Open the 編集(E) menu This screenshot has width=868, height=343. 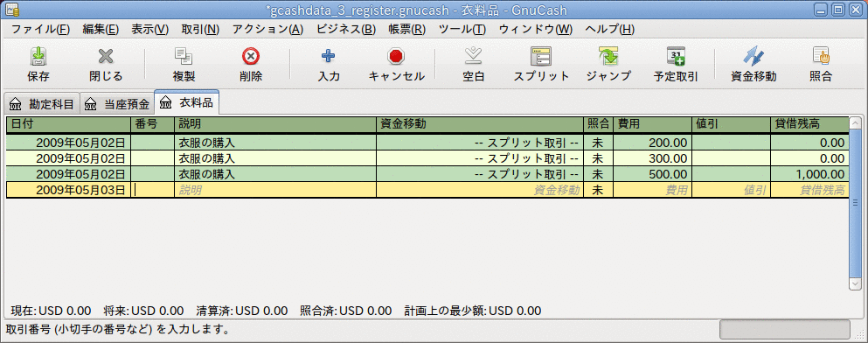point(101,30)
